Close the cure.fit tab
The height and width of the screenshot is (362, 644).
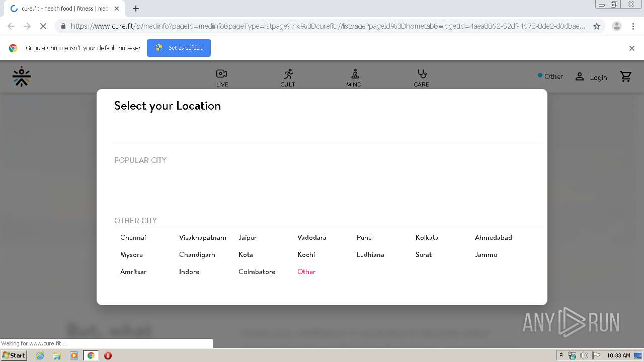coord(117,9)
